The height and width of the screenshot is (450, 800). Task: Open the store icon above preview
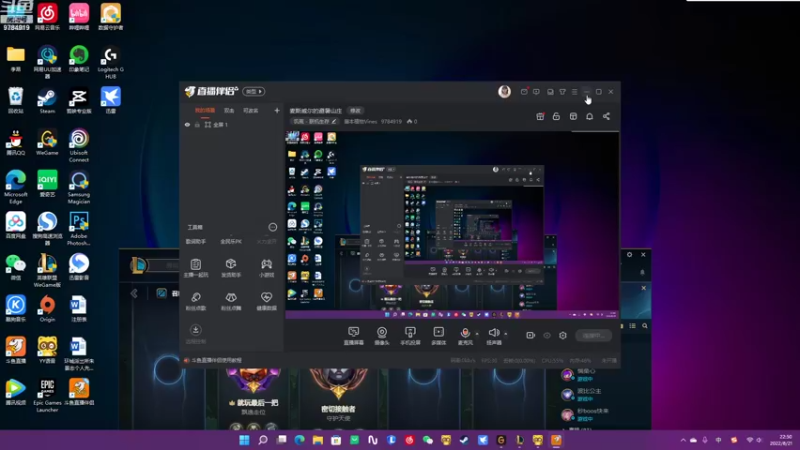tap(573, 116)
